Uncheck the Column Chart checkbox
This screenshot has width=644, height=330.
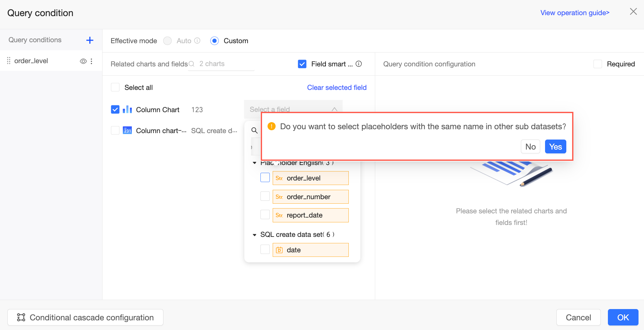coord(115,110)
